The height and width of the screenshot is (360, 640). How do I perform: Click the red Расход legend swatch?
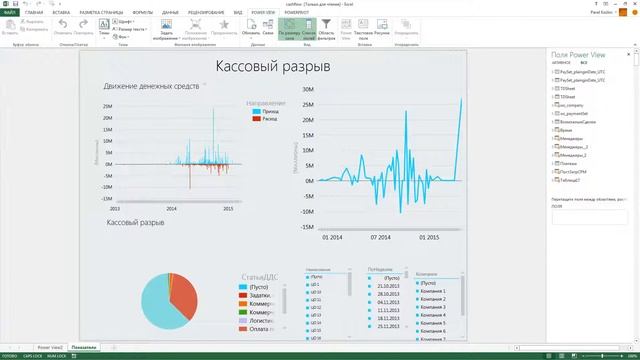pyautogui.click(x=256, y=119)
